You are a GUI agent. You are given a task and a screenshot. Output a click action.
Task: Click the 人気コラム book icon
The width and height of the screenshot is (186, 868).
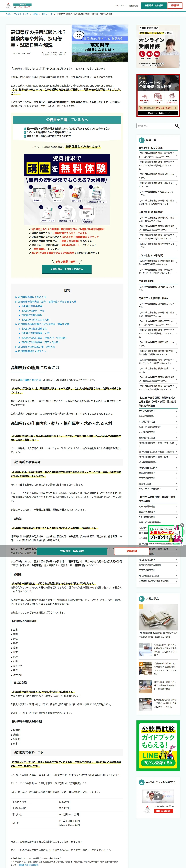pyautogui.click(x=142, y=598)
